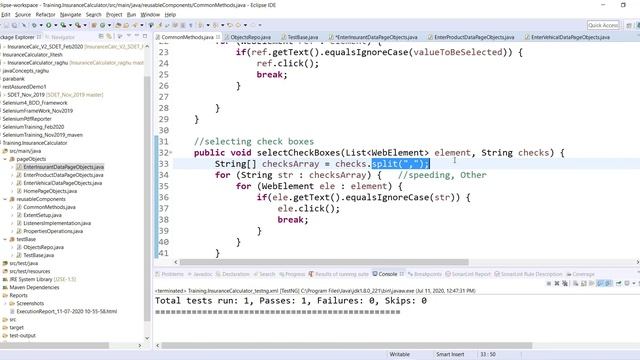Screen dimensions: 640x360
Task: Click Remove Launch X icon in Console toolbar
Action: click(x=556, y=283)
